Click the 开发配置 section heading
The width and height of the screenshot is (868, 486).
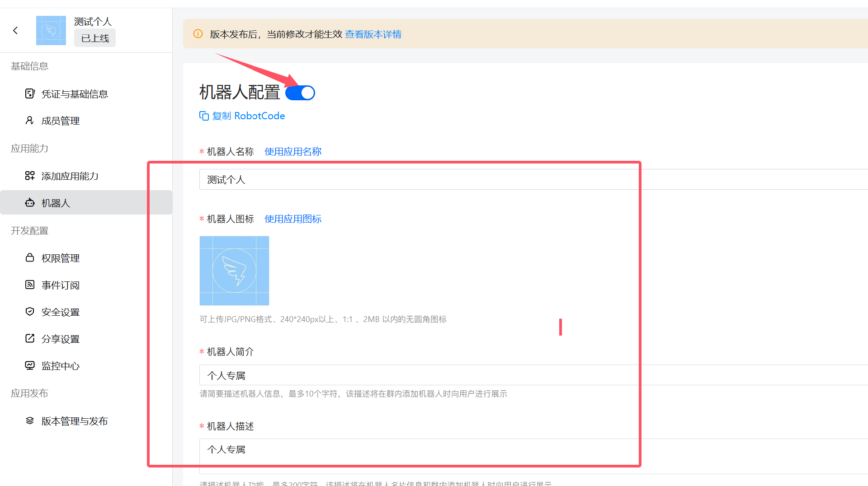[29, 231]
